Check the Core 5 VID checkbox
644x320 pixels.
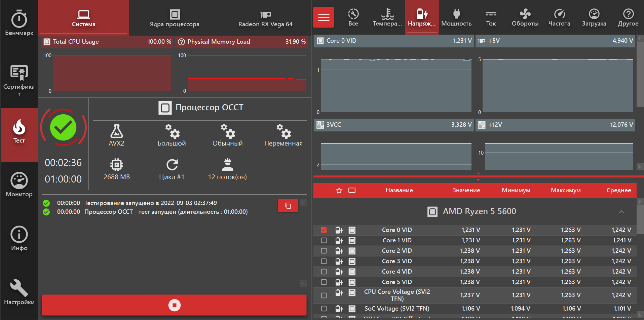coord(324,282)
